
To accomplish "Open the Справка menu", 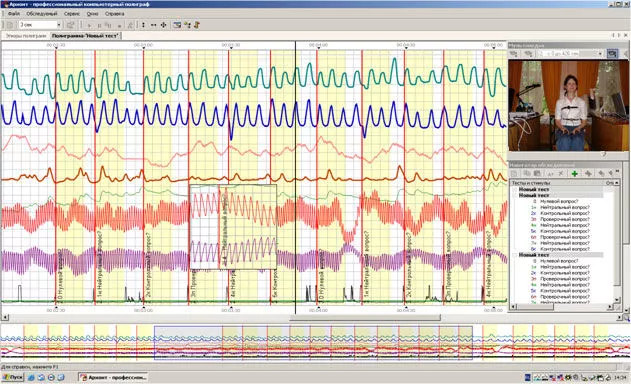I will point(115,14).
